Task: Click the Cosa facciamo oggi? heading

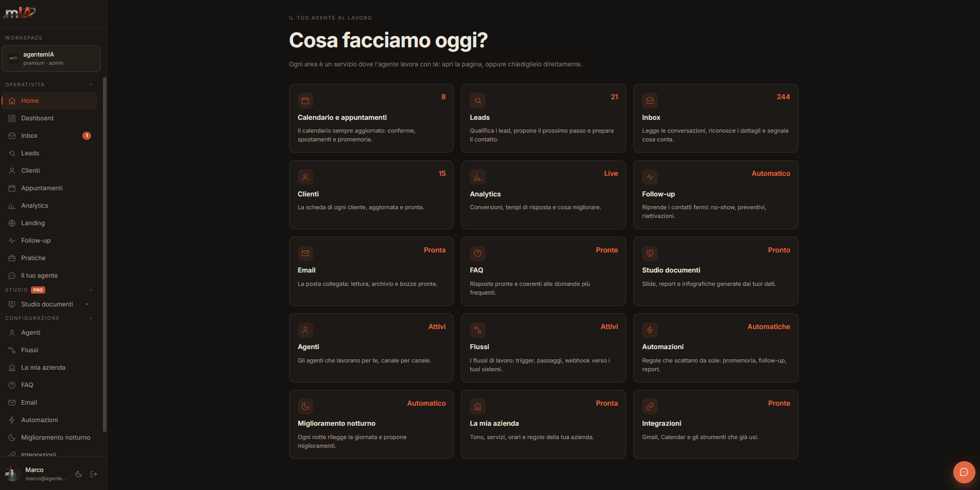Action: click(388, 41)
